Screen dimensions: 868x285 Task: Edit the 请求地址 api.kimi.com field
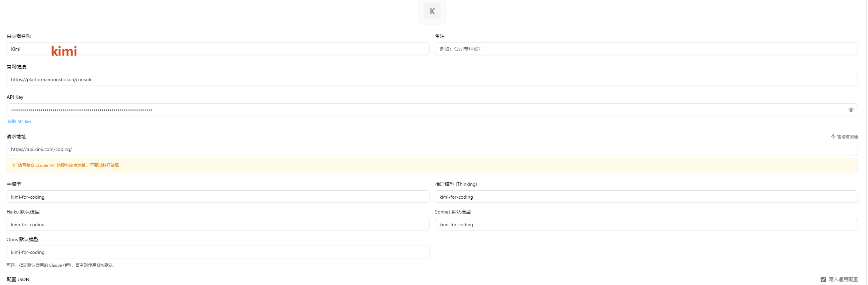[432, 149]
